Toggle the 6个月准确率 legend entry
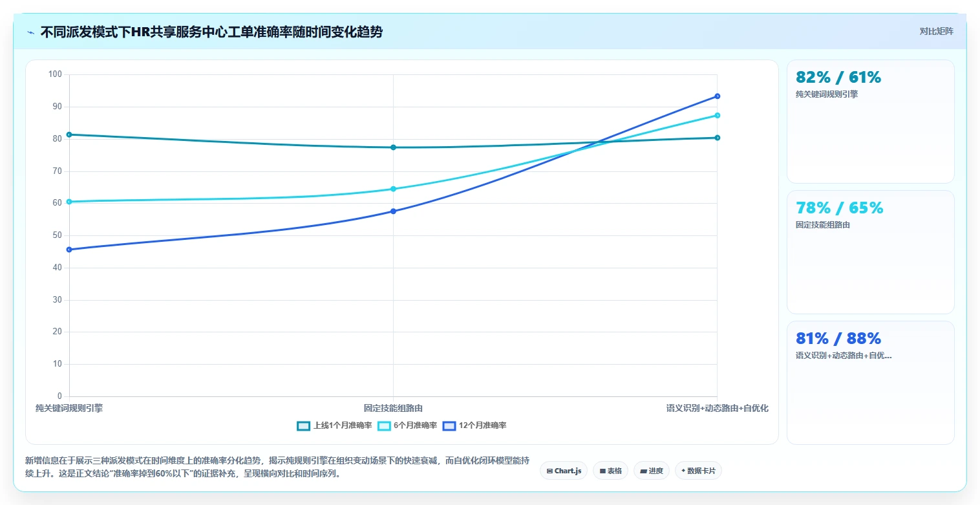The height and width of the screenshot is (505, 980). click(407, 425)
